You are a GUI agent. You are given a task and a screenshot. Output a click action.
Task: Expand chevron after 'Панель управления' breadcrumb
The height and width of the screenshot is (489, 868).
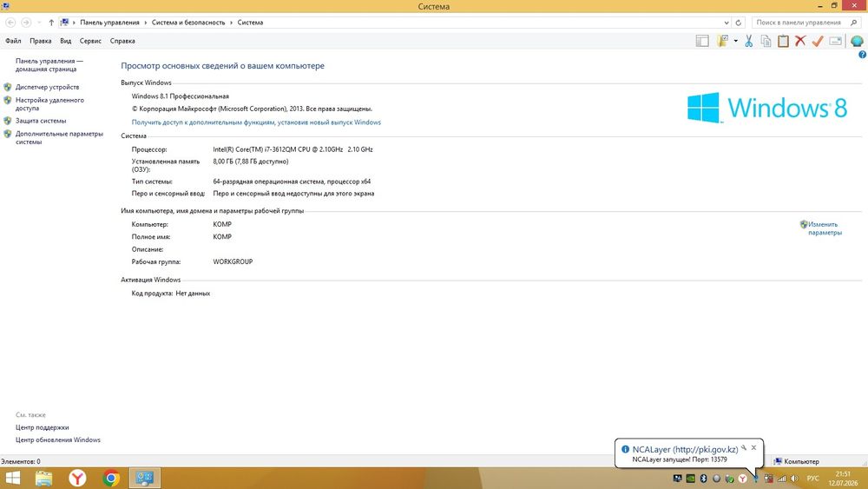[146, 23]
